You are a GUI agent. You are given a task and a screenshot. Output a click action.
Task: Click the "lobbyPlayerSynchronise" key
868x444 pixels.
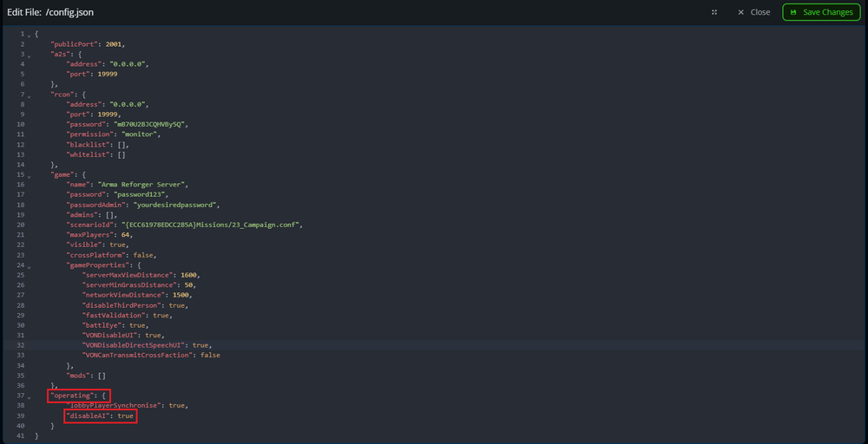click(x=115, y=405)
